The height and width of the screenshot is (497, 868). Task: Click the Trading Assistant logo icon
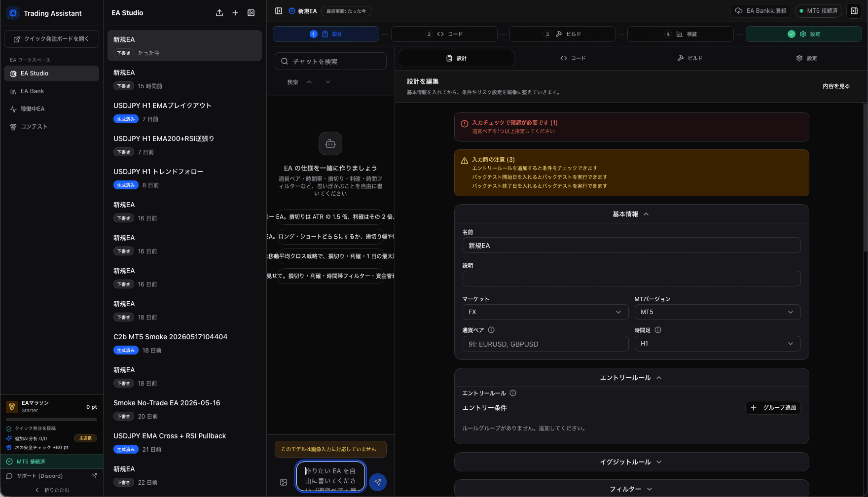coord(13,13)
